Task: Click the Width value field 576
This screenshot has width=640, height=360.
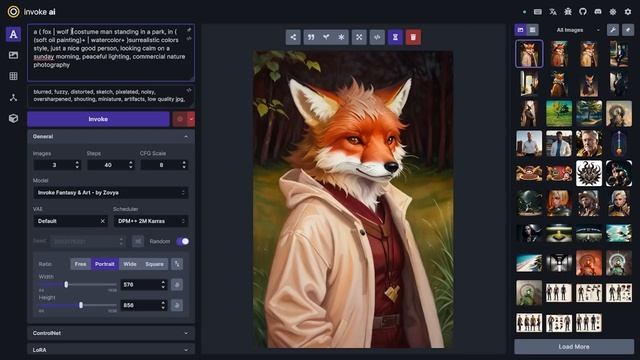Action: tap(144, 284)
